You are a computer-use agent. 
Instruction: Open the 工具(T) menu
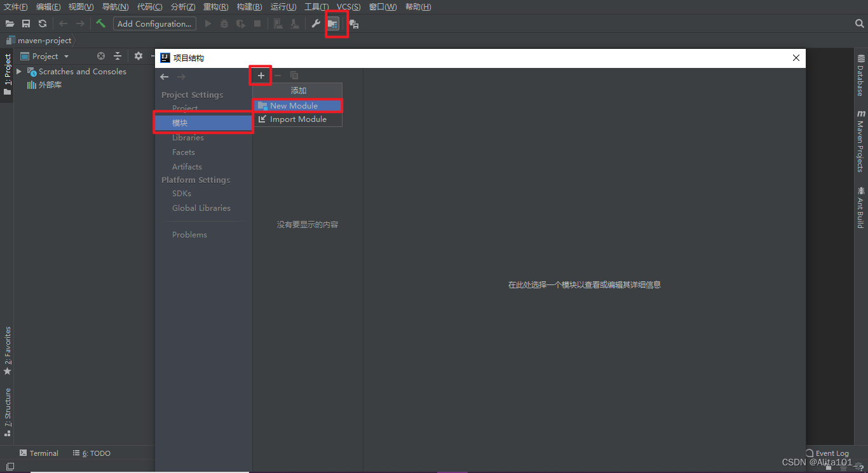[316, 7]
